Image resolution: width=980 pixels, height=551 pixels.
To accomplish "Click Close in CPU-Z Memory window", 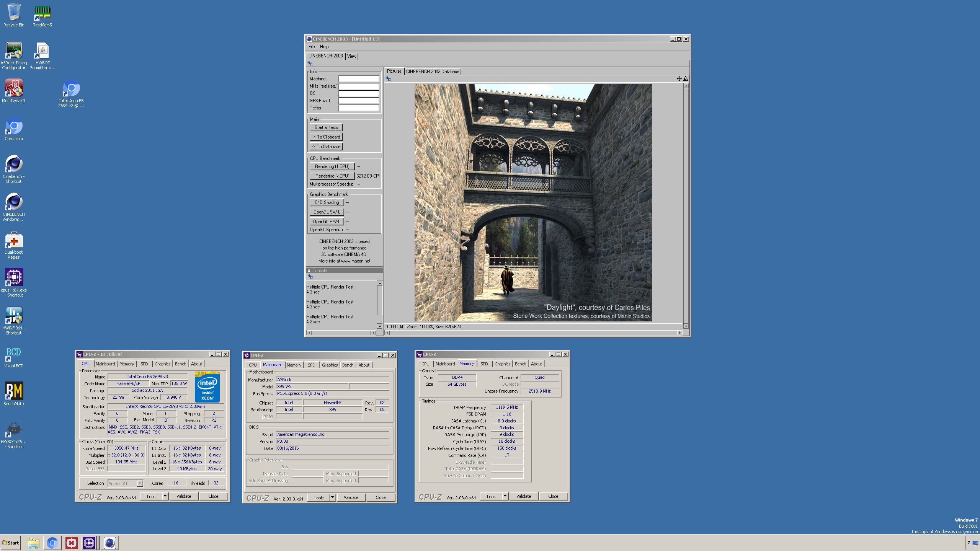I will click(553, 496).
